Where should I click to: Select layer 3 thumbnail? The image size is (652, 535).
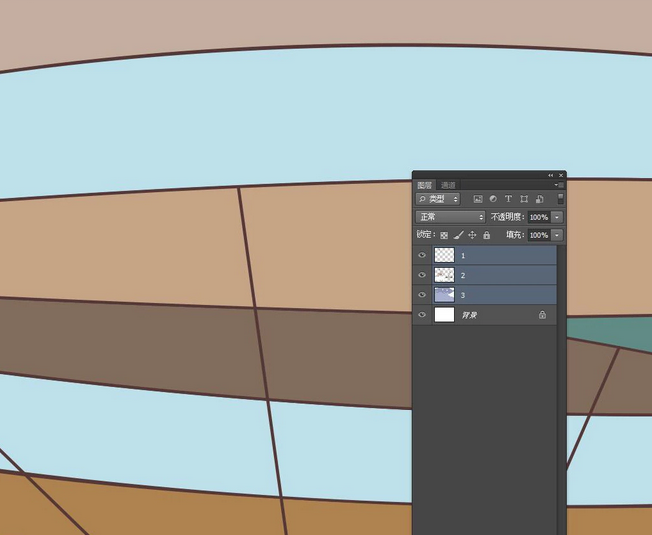tap(444, 295)
